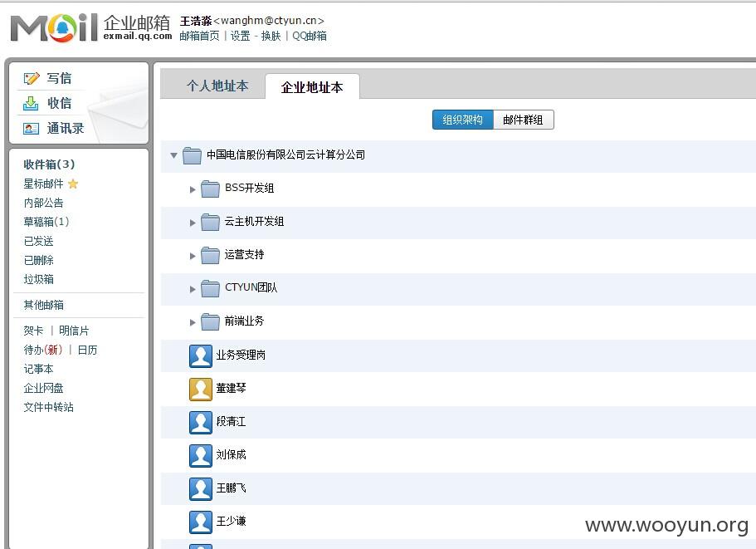Switch to the 个人地址本 tab
Image resolution: width=756 pixels, height=549 pixels.
tap(217, 86)
